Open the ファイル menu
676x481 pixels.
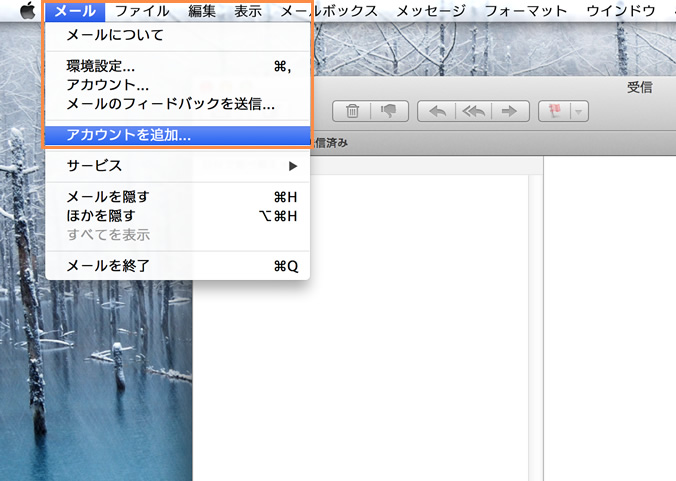point(141,11)
